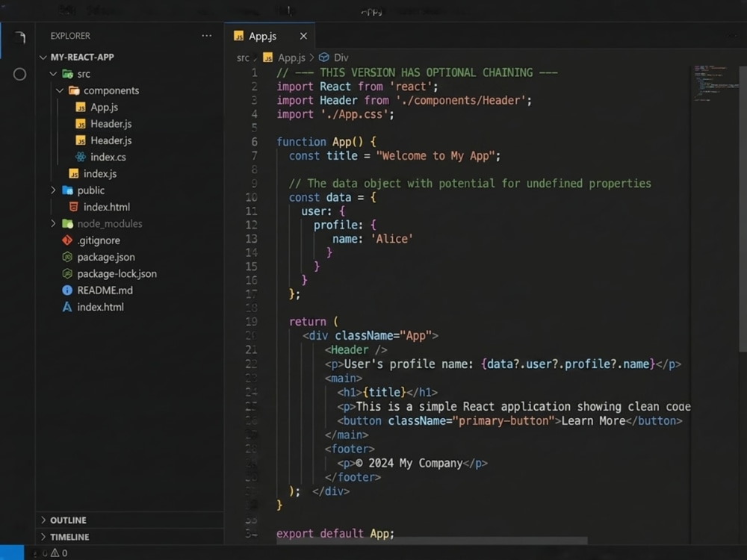Open package-lock.json file
747x560 pixels.
pos(117,274)
